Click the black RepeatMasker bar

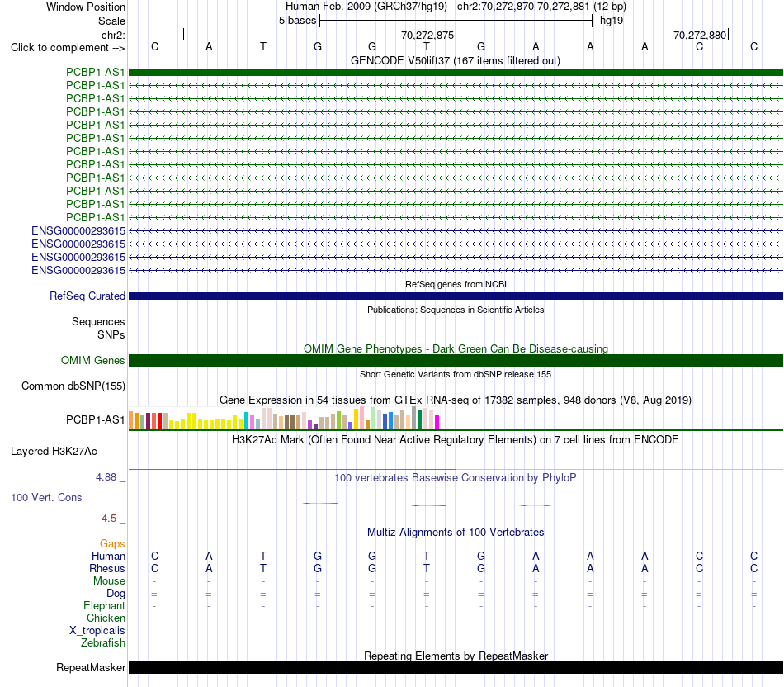click(x=456, y=667)
